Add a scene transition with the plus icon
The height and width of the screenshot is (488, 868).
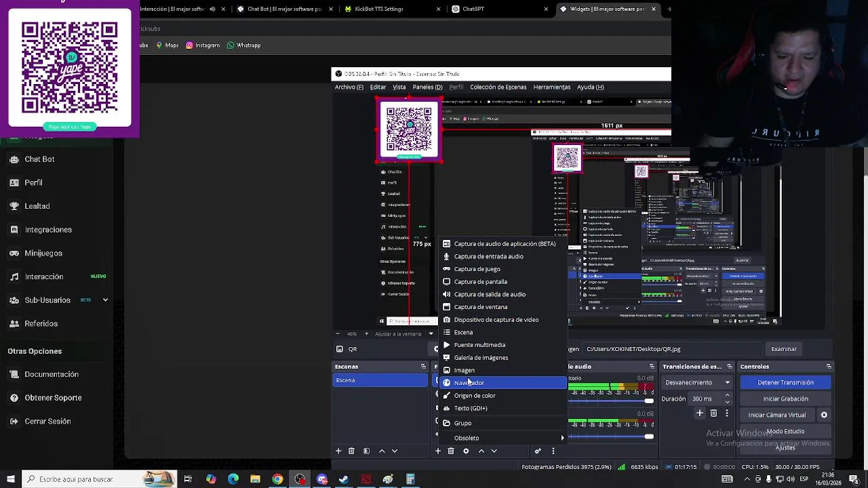[x=700, y=413]
